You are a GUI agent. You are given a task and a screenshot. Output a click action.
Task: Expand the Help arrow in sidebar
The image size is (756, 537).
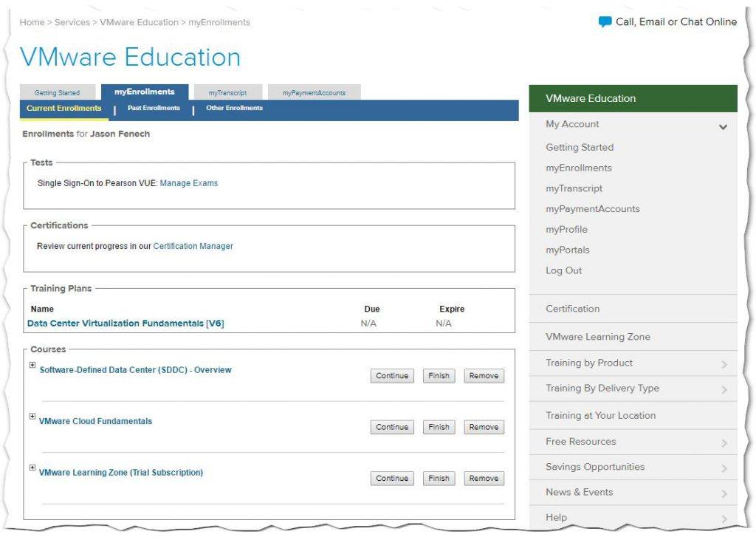click(x=724, y=519)
